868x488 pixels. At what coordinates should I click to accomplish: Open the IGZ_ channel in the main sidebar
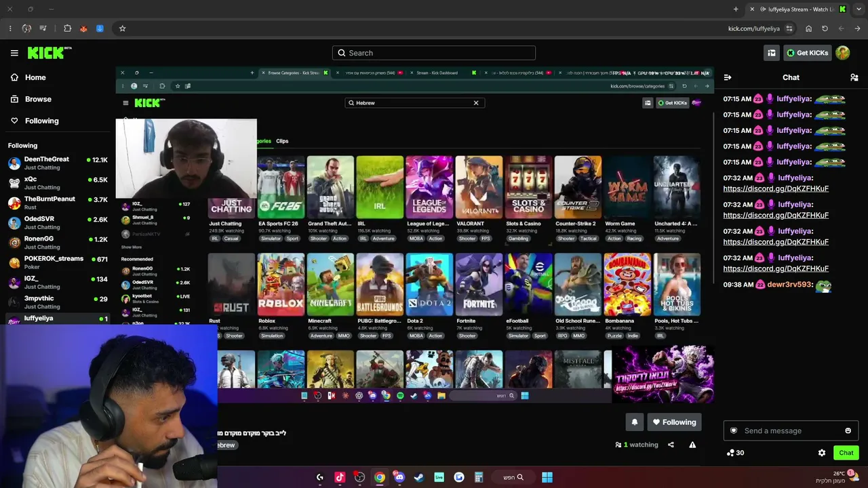[x=58, y=282]
